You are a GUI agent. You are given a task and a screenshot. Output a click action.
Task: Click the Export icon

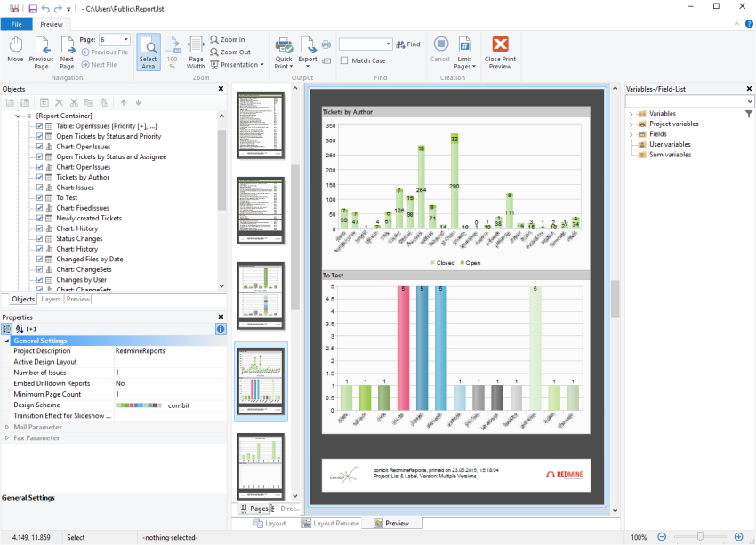(308, 49)
